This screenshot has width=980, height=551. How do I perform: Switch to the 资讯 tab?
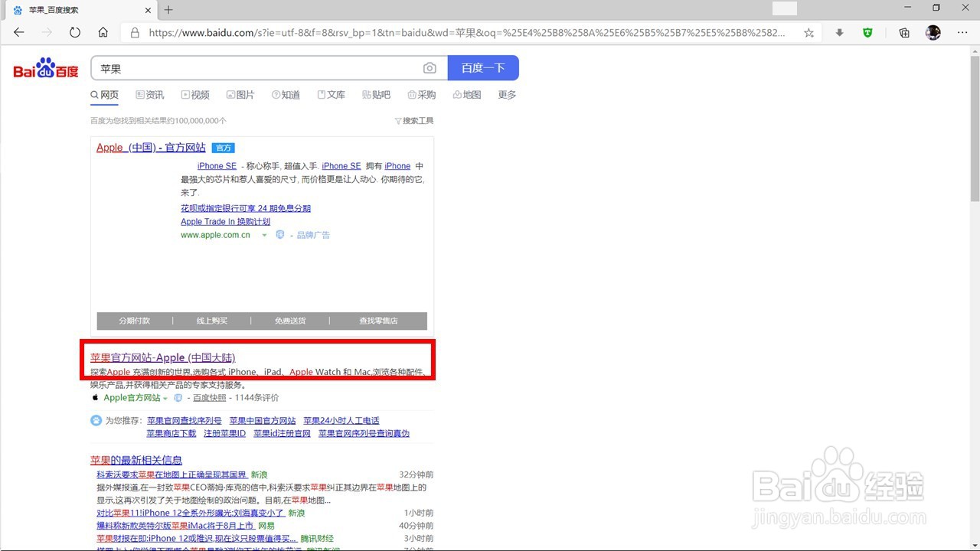150,95
